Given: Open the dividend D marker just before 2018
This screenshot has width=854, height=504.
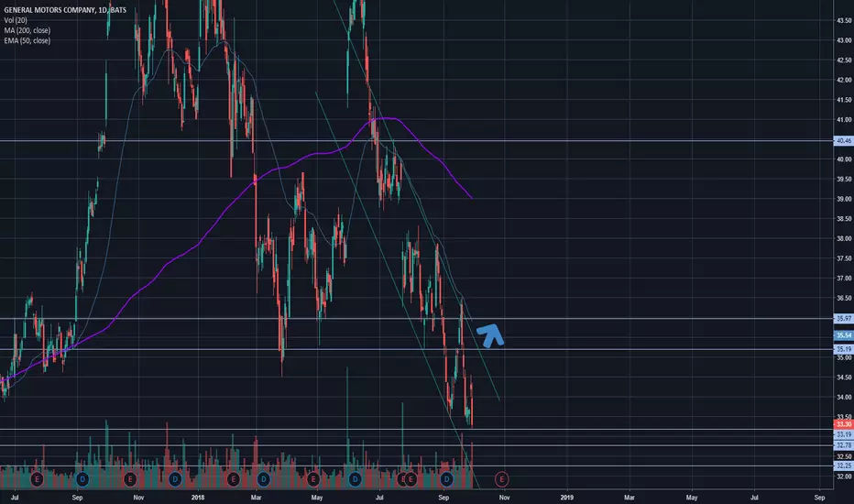Looking at the screenshot, I should coord(175,479).
